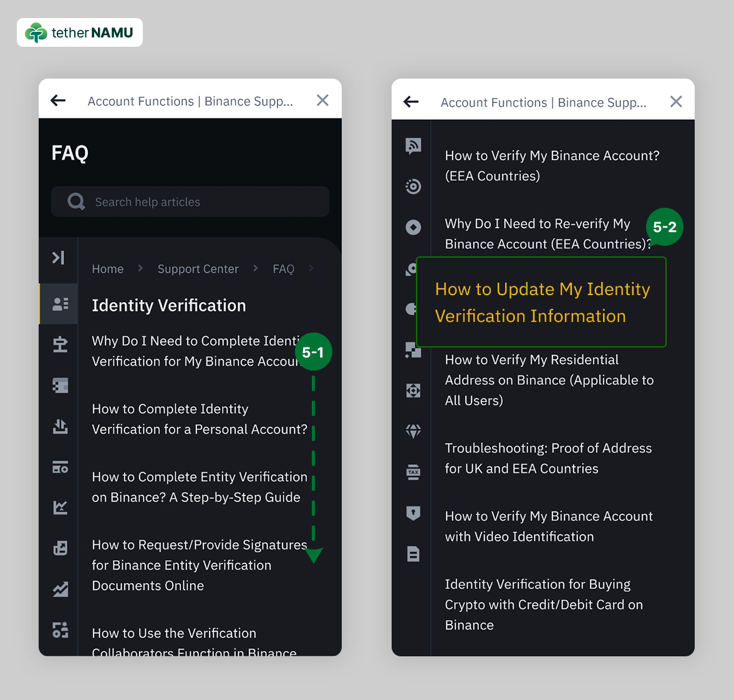Click the 'Identity Verification' section heading
The image size is (734, 700).
click(169, 305)
